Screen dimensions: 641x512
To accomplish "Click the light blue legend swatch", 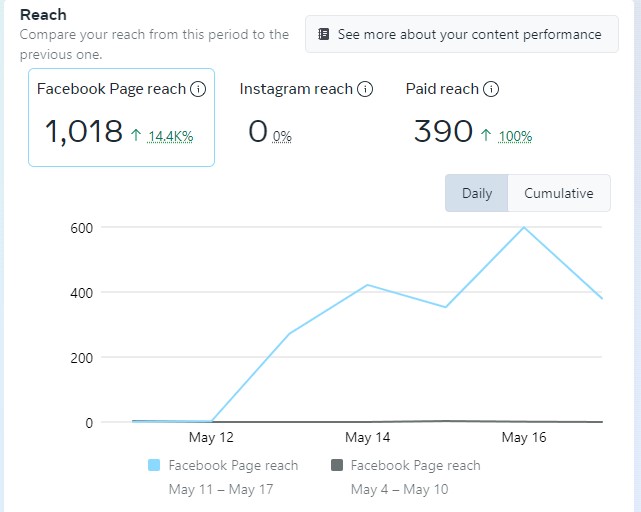I will click(x=154, y=465).
